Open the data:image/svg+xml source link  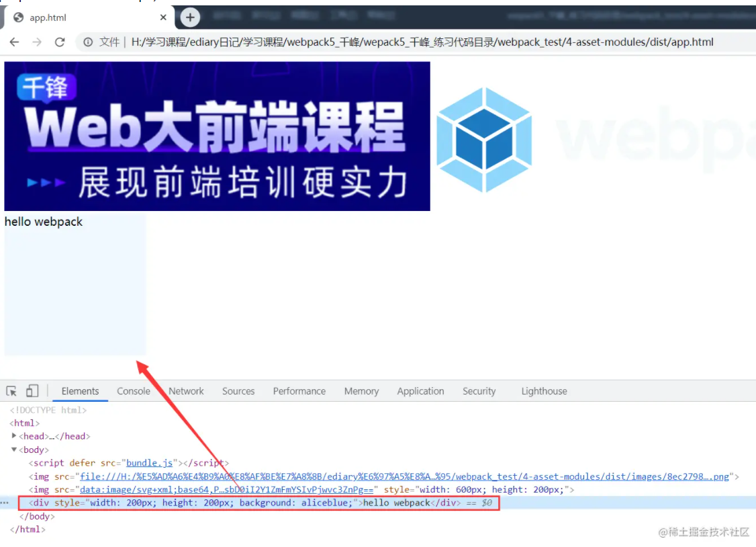pyautogui.click(x=227, y=490)
